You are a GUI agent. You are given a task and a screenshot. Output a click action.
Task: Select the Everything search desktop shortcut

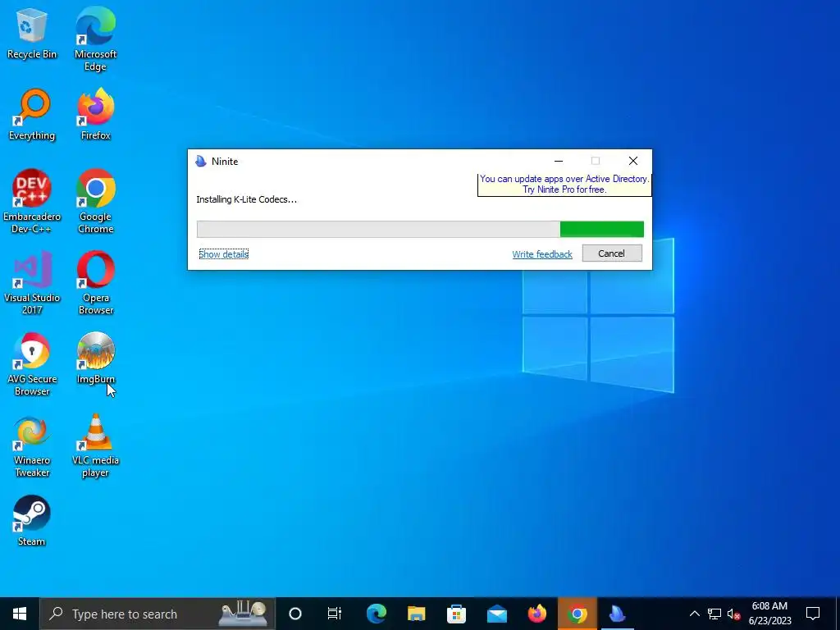[31, 114]
